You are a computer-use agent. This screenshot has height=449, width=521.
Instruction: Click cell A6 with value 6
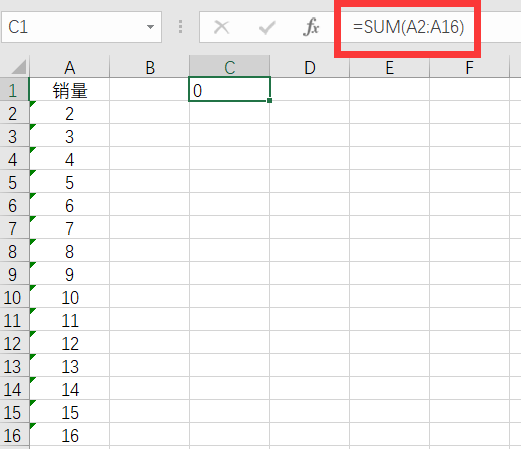pos(69,204)
